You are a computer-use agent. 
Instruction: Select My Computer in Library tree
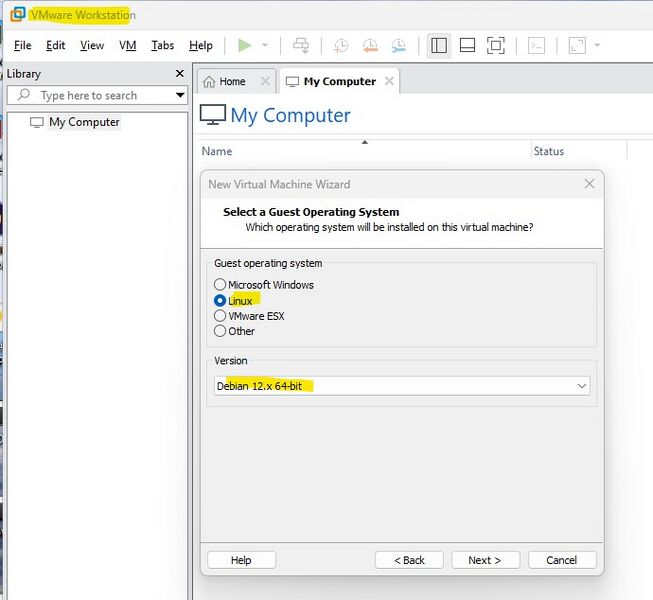84,122
